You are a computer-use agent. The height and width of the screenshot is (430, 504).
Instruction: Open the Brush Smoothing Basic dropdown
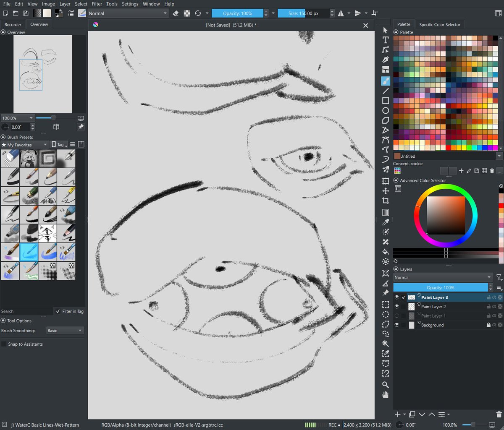[65, 331]
